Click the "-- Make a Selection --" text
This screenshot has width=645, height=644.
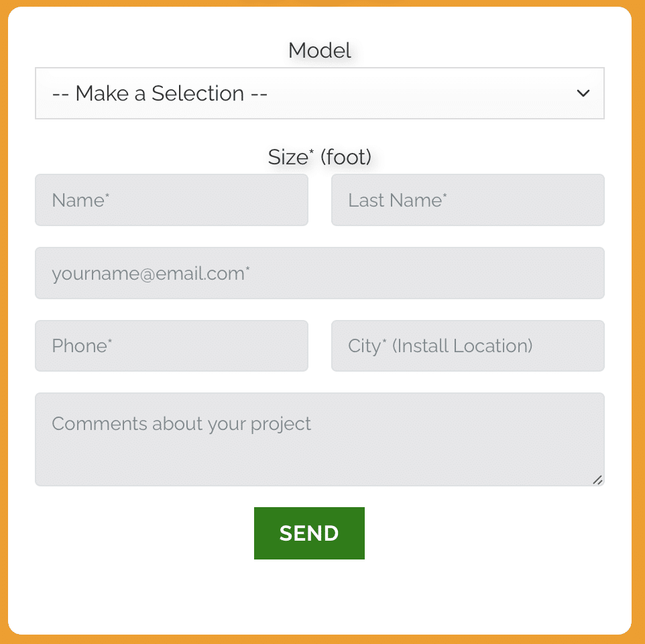tap(160, 93)
